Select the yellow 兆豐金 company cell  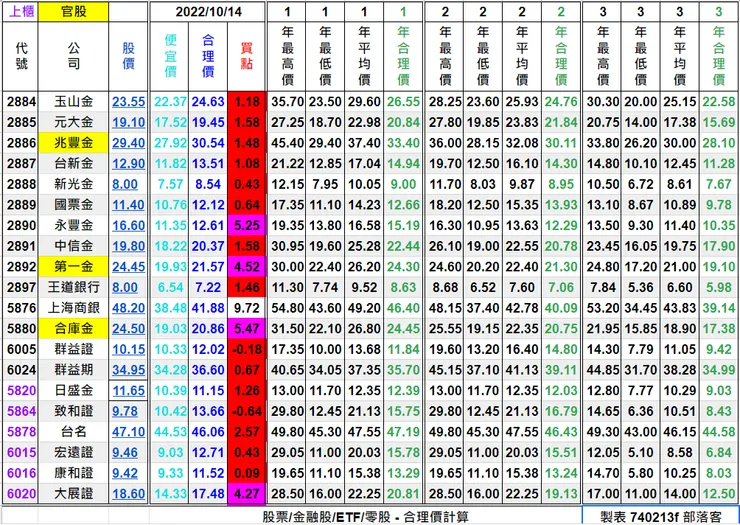coord(74,143)
